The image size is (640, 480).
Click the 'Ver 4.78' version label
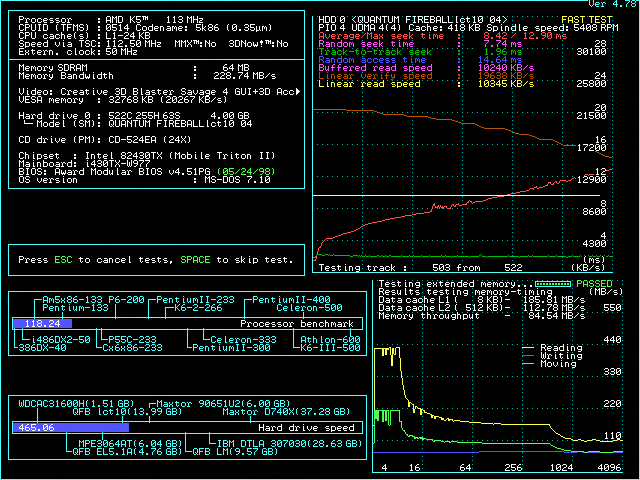point(613,4)
